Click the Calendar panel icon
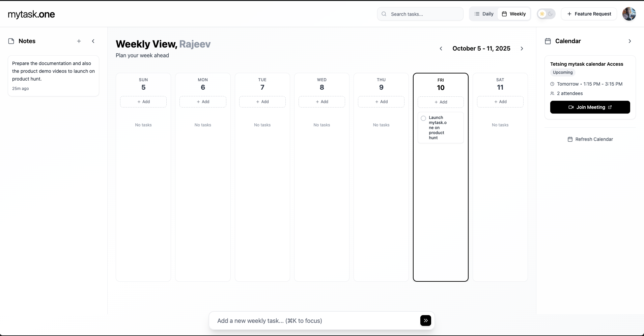 click(x=548, y=41)
